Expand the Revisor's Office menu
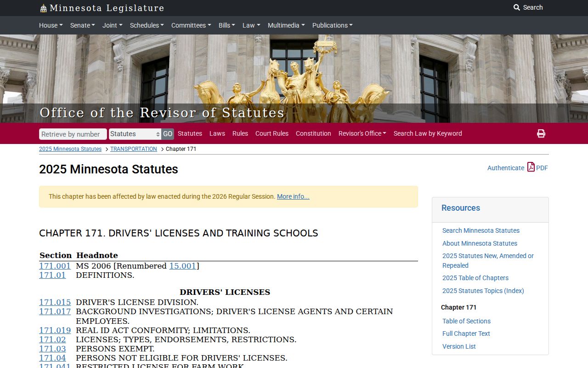588x368 pixels. 362,133
